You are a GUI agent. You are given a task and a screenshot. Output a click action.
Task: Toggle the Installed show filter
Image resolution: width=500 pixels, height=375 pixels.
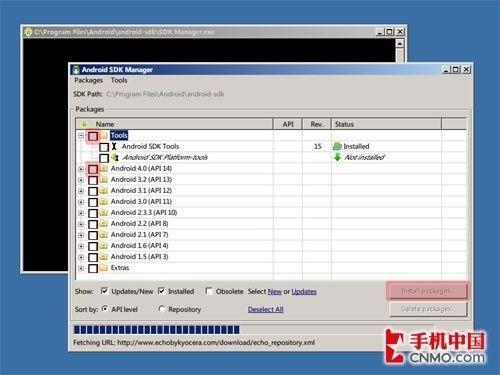pyautogui.click(x=161, y=291)
